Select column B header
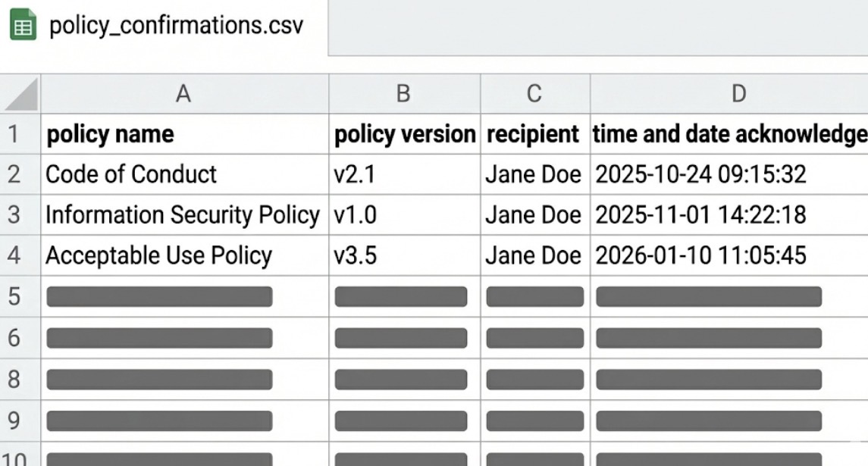This screenshot has height=466, width=868. 405,94
